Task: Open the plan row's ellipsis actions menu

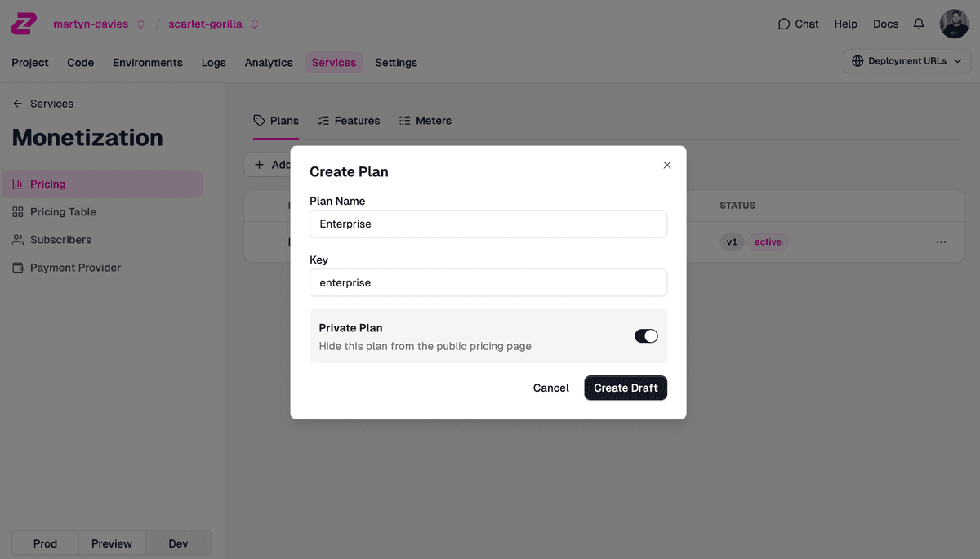Action: (941, 242)
